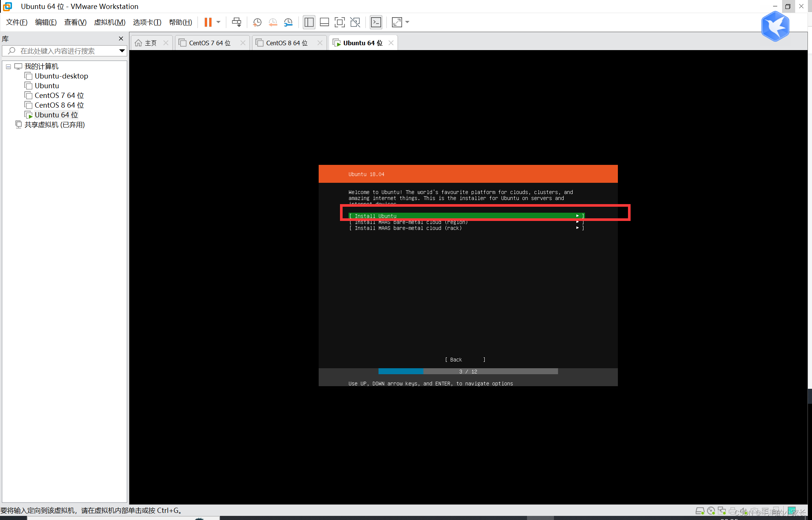
Task: Toggle the library sidebar view
Action: 309,22
